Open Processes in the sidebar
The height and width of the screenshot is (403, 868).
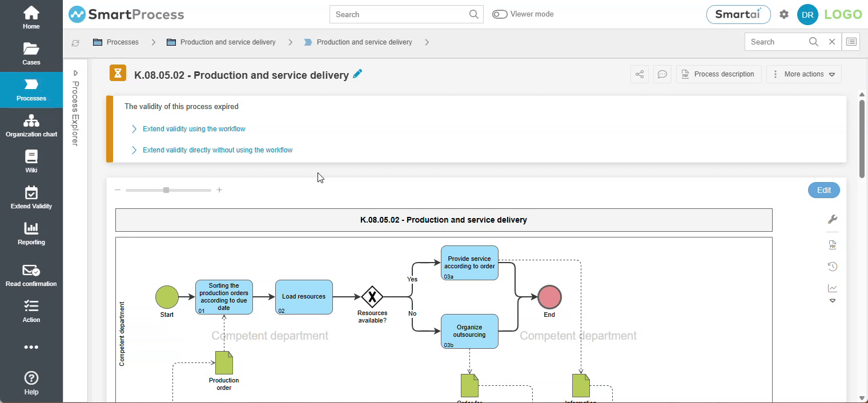pos(31,90)
